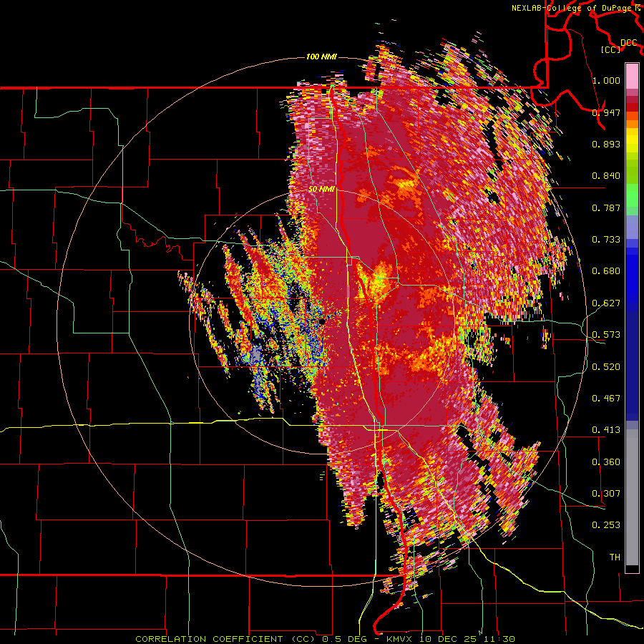Click the 0.787 scale value
The width and height of the screenshot is (644, 644).
click(606, 208)
